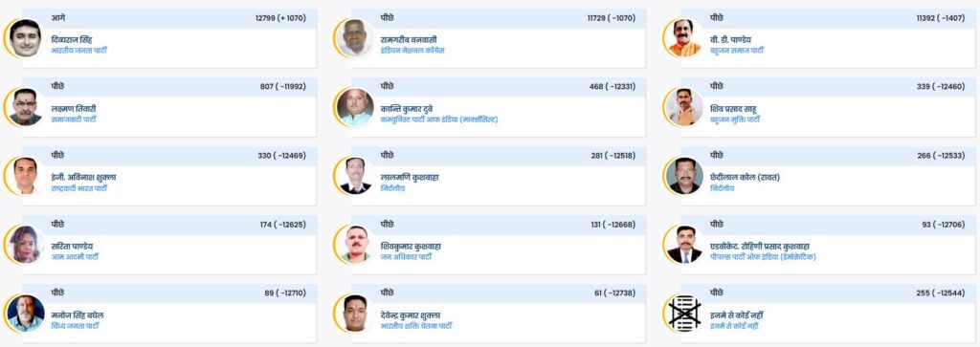Click कान्ति कुमार दुबे profile picture
This screenshot has height=347, width=980.
[355, 107]
